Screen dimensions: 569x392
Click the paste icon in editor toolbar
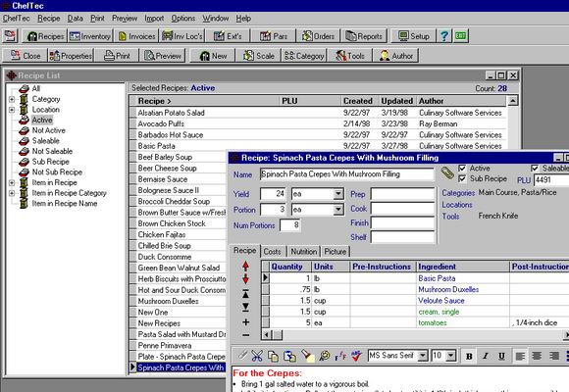point(290,356)
